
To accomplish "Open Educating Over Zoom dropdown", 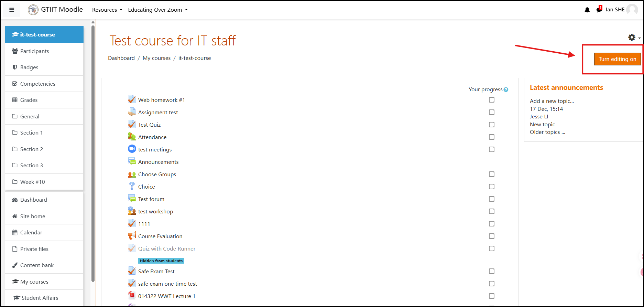I will point(158,10).
